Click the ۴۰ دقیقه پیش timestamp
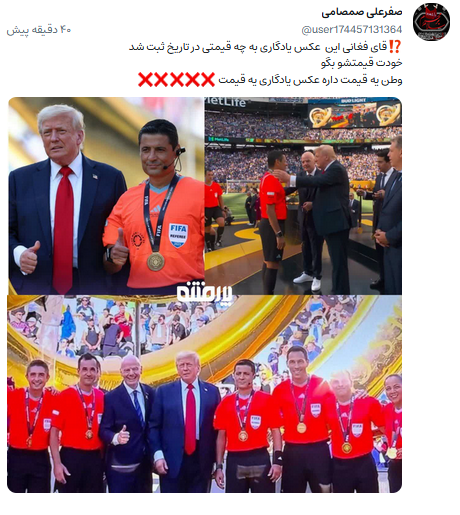Viewport: 460px width, 515px height. 39,30
